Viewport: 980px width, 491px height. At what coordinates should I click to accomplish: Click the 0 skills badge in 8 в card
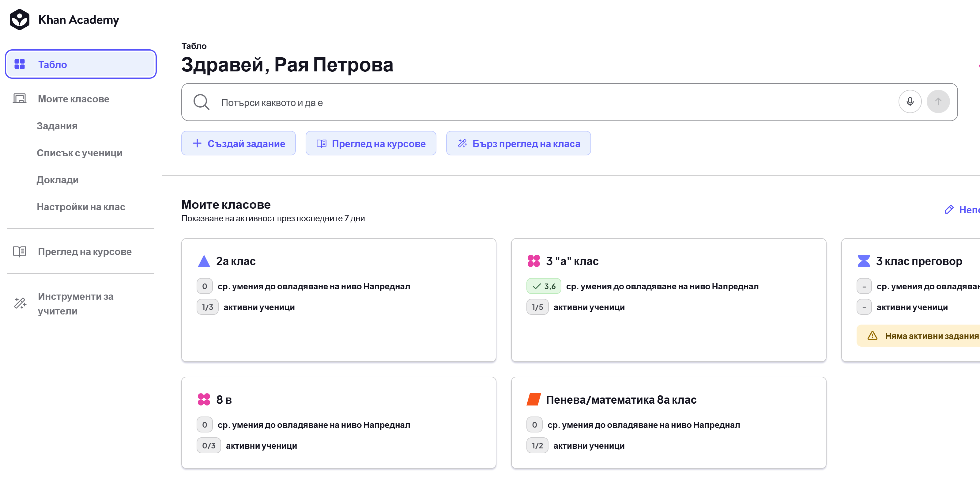click(x=204, y=425)
